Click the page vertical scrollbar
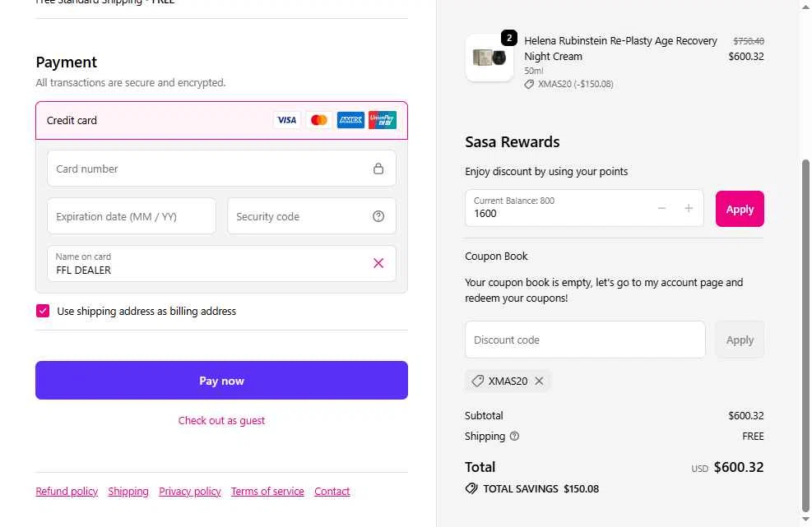The height and width of the screenshot is (527, 812). coord(805,335)
